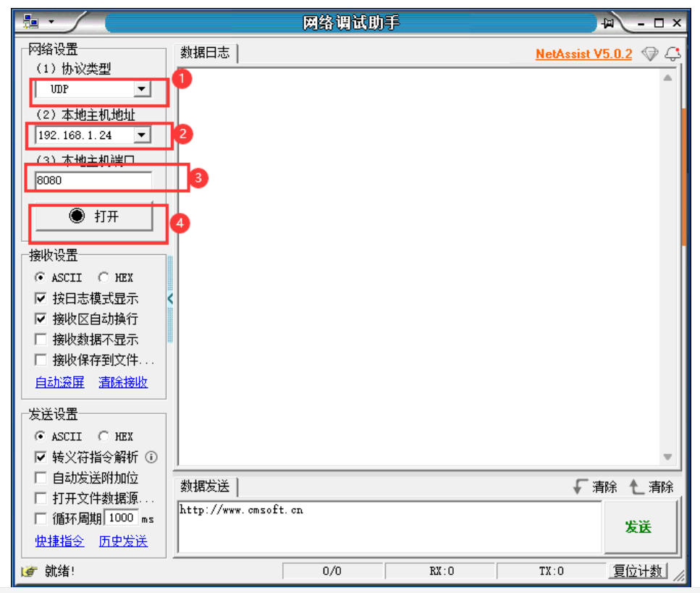Collapse the left settings panel arrow

point(170,299)
